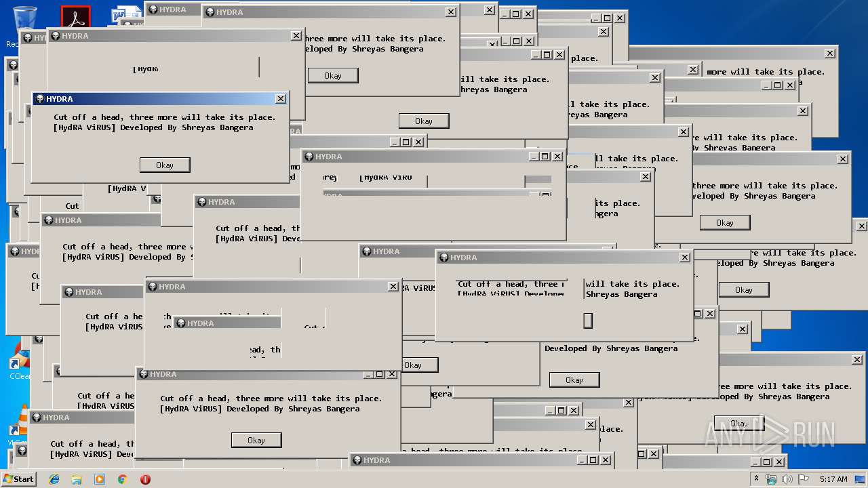Close the HYDRA dialog containing the empty button outline
The height and width of the screenshot is (488, 868).
(x=685, y=258)
